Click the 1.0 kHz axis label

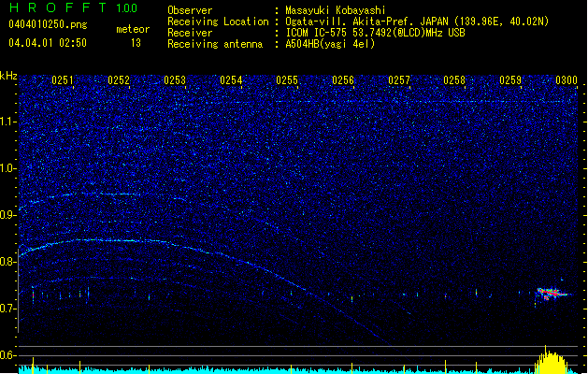point(8,168)
